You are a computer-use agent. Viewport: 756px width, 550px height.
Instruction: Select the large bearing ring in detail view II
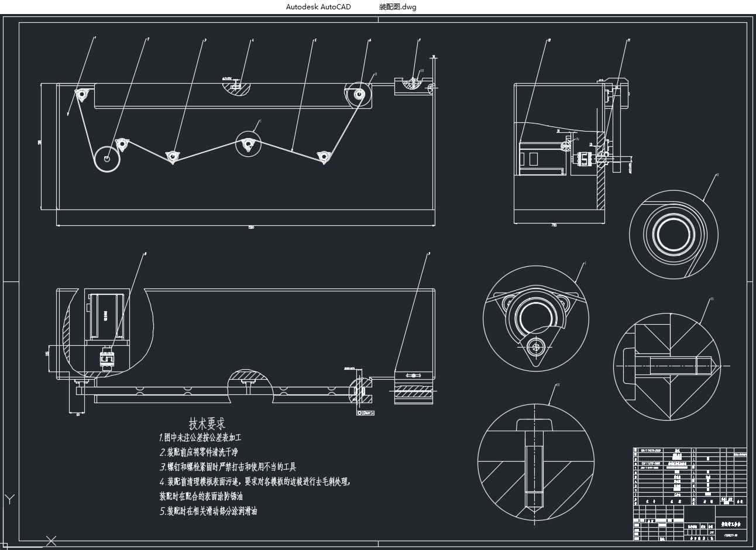[x=673, y=233]
